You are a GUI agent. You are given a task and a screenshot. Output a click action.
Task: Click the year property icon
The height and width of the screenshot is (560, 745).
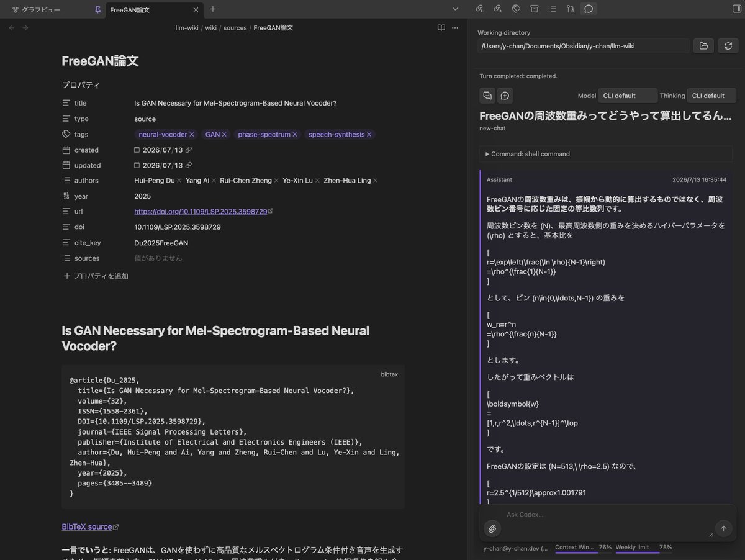[x=66, y=196]
